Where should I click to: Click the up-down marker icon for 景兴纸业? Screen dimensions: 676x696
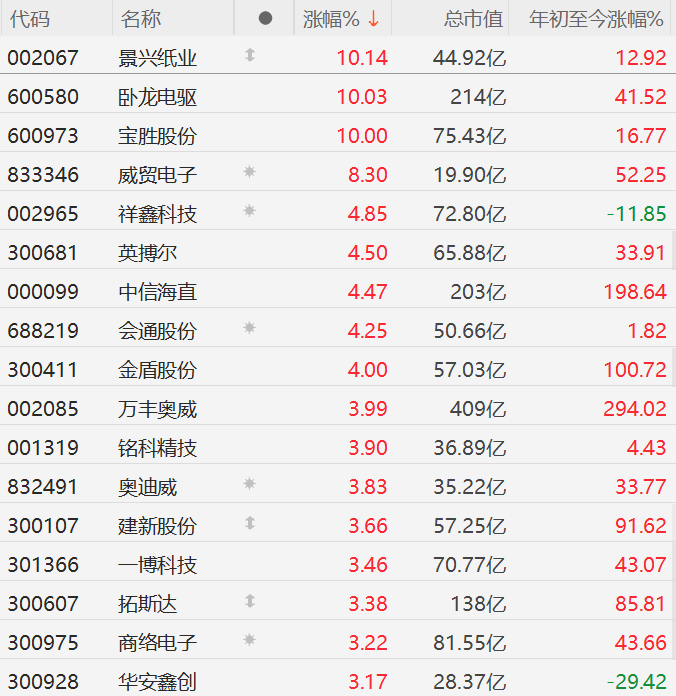click(x=250, y=55)
